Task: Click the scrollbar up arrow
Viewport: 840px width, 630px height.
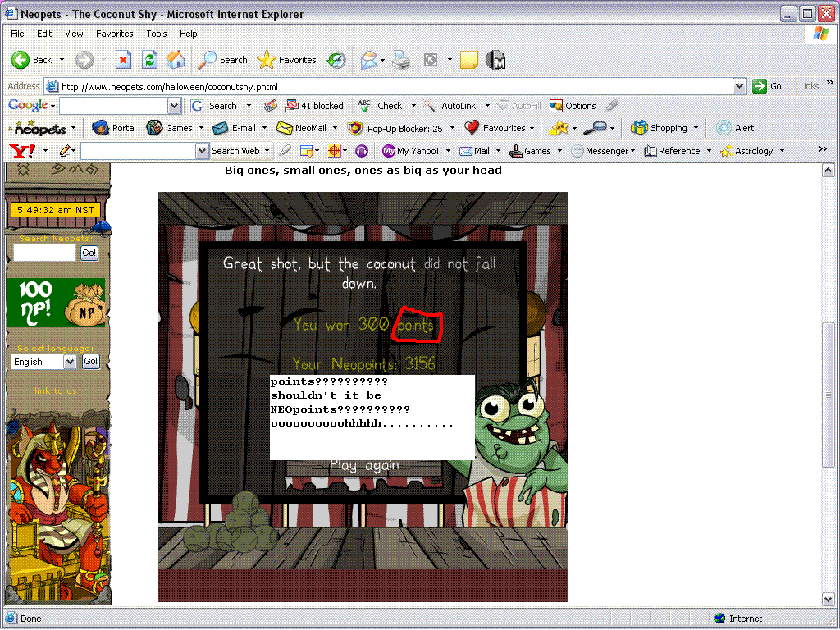Action: 829,171
